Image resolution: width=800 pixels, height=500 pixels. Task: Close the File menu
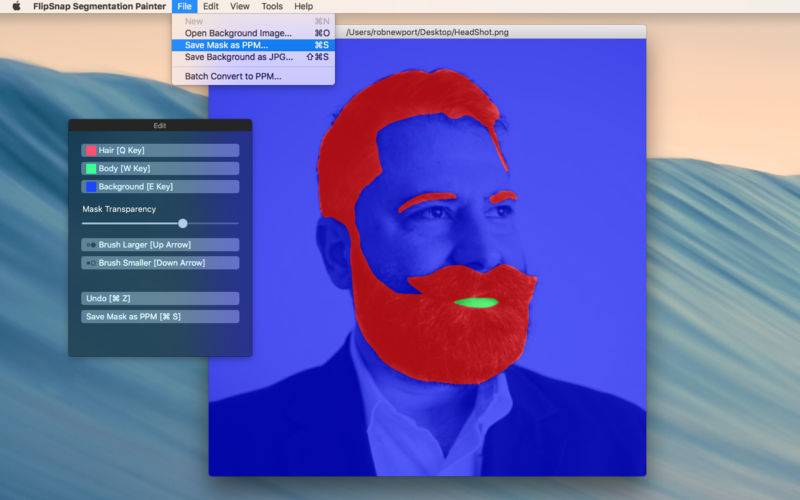coord(184,6)
